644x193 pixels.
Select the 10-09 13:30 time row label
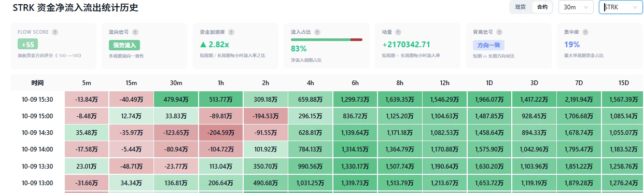coord(37,166)
